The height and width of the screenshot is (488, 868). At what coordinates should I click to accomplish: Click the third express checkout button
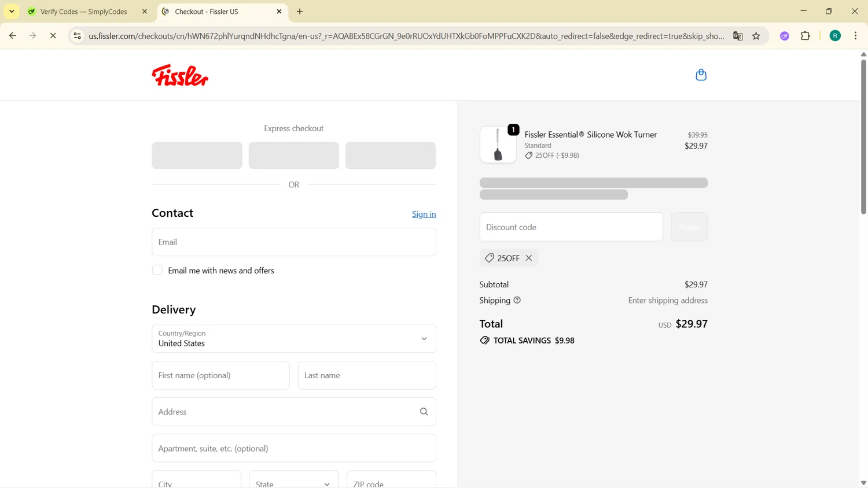pyautogui.click(x=391, y=156)
